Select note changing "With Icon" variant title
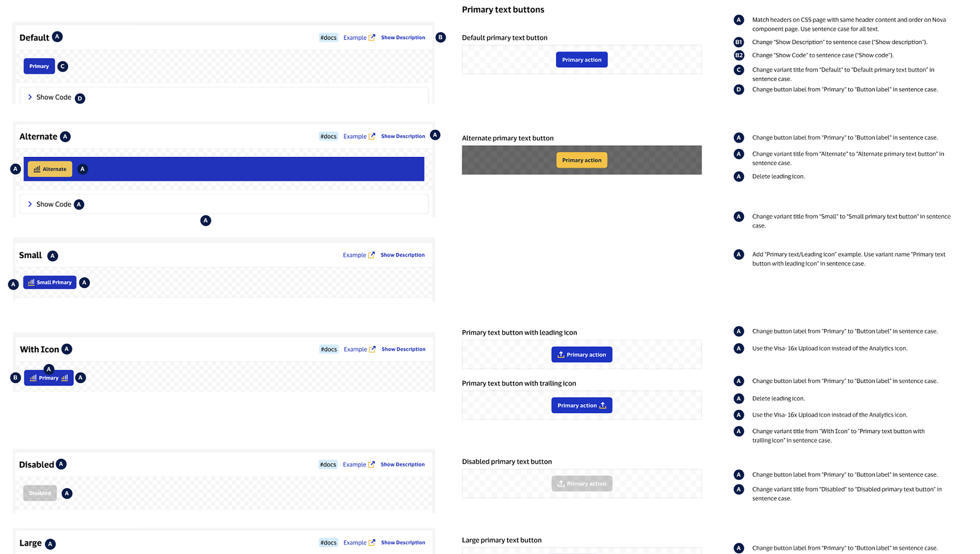 tap(838, 436)
